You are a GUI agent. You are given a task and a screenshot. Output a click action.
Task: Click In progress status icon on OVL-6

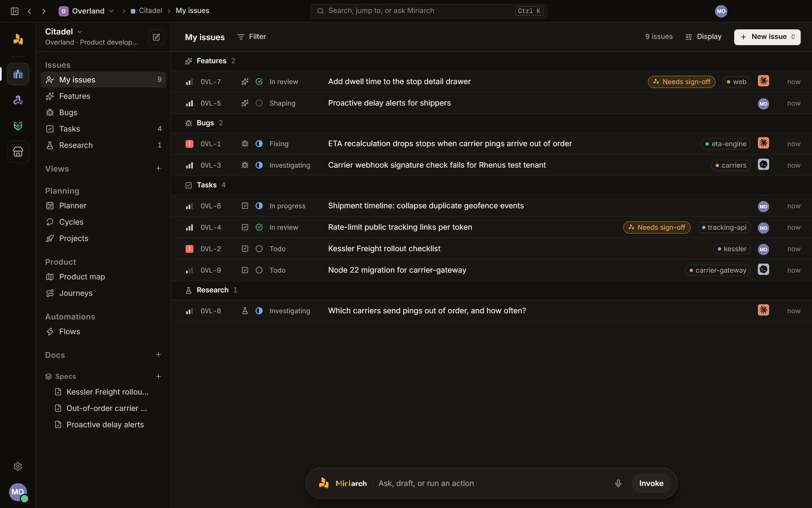point(259,206)
